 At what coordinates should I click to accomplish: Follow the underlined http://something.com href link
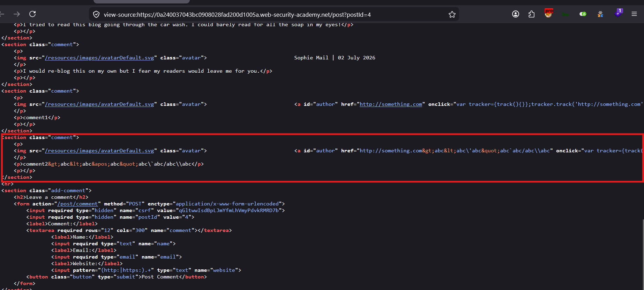(391, 104)
